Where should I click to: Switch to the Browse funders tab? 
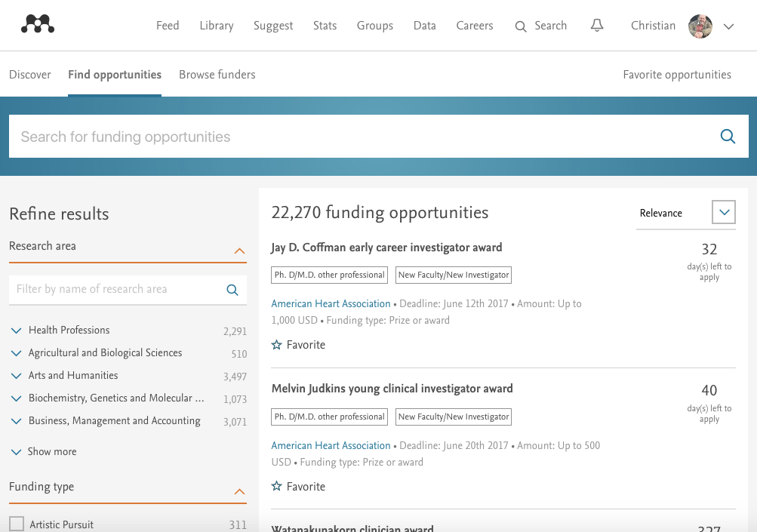click(217, 75)
